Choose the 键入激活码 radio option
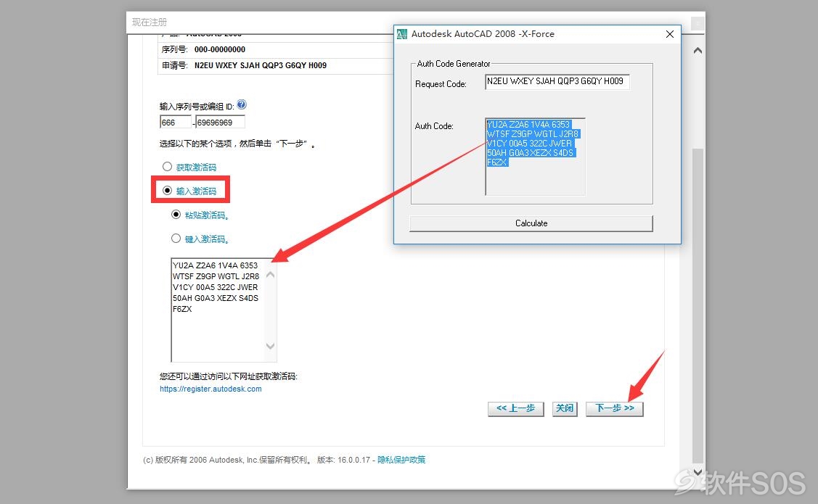 click(x=176, y=239)
